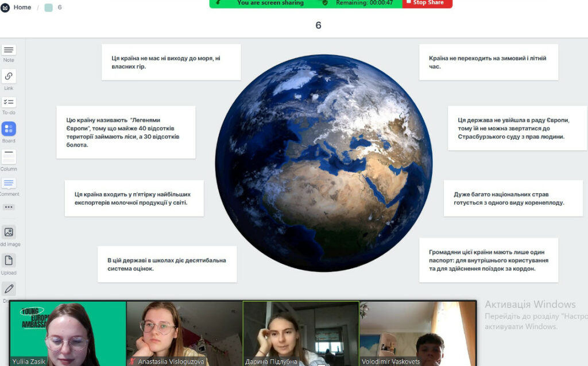Stop the screen share
This screenshot has width=588, height=366.
[427, 3]
